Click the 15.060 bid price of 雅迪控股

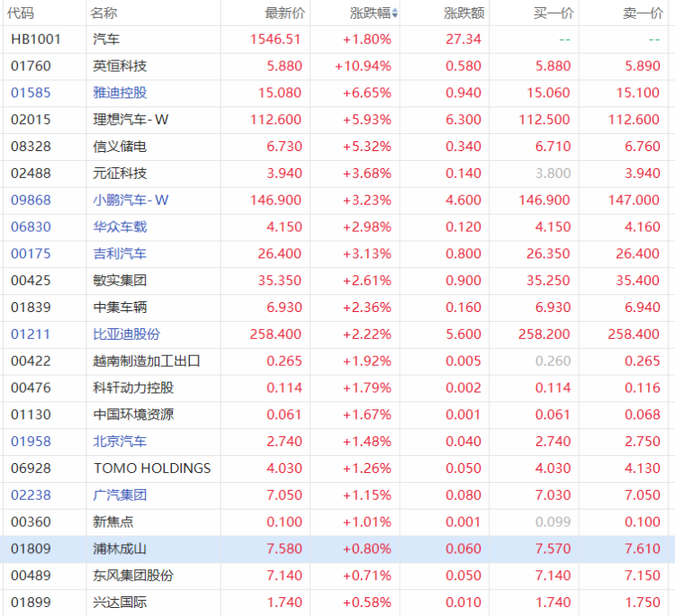pyautogui.click(x=548, y=93)
